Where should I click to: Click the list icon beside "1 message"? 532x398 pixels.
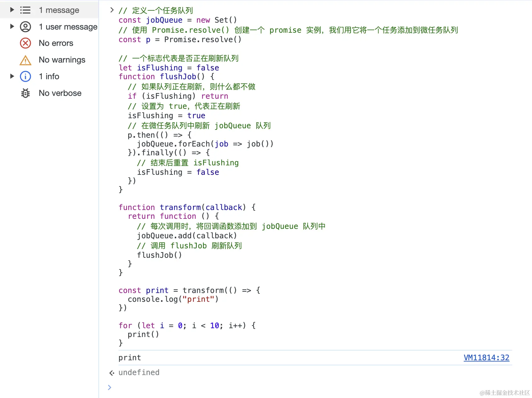point(25,10)
